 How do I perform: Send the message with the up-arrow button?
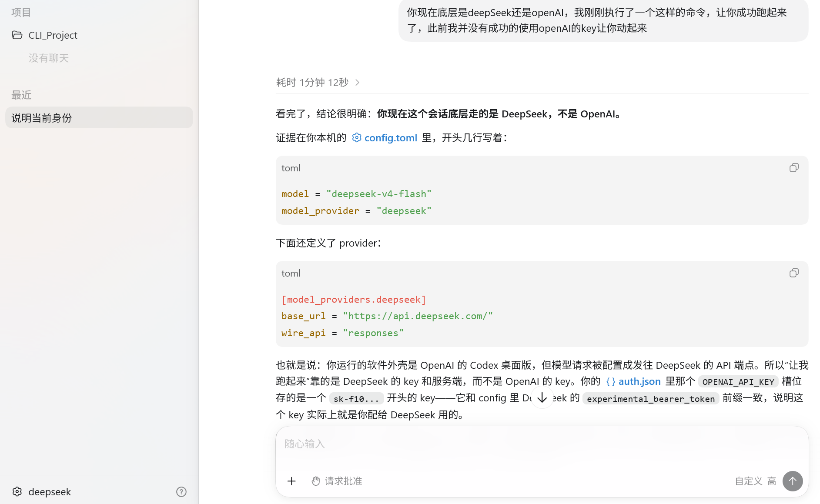[793, 481]
